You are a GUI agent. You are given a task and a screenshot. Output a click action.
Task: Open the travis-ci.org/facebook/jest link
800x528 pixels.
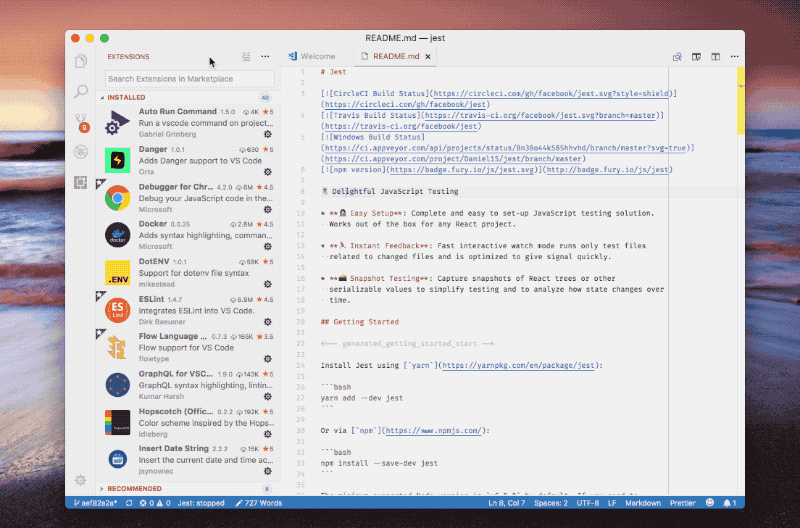point(401,127)
